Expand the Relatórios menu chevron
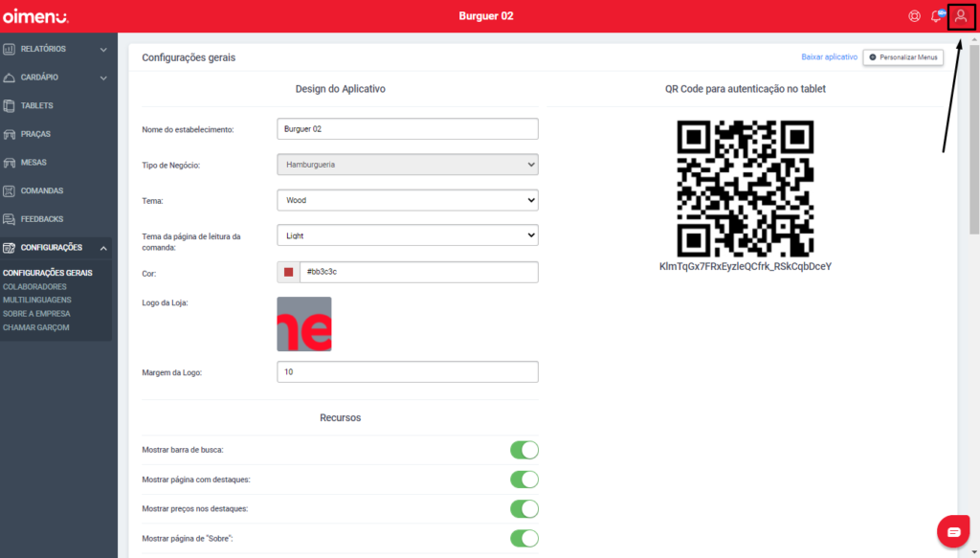 103,50
